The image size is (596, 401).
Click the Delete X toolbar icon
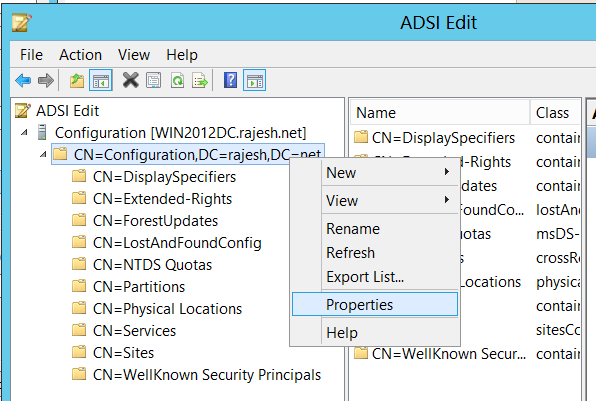point(130,80)
